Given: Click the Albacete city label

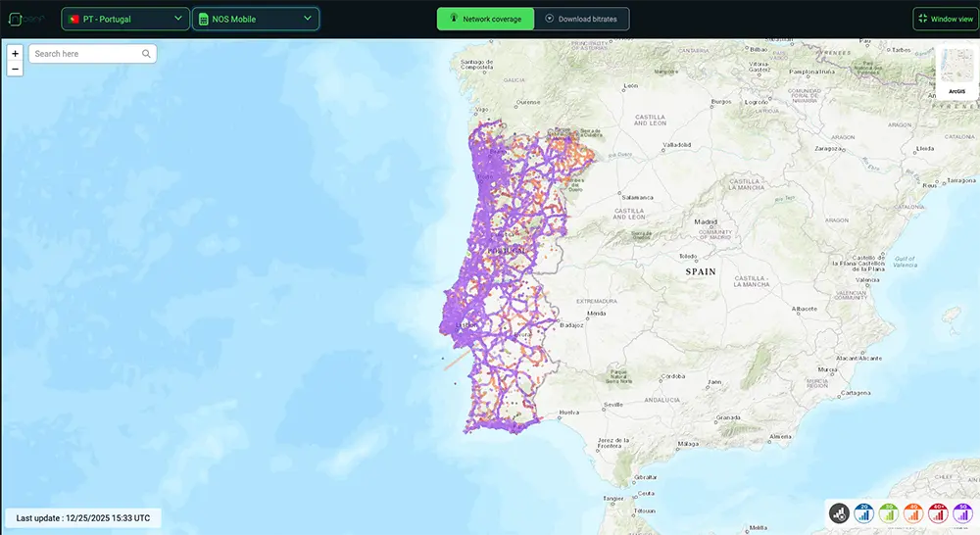Looking at the screenshot, I should point(805,309).
